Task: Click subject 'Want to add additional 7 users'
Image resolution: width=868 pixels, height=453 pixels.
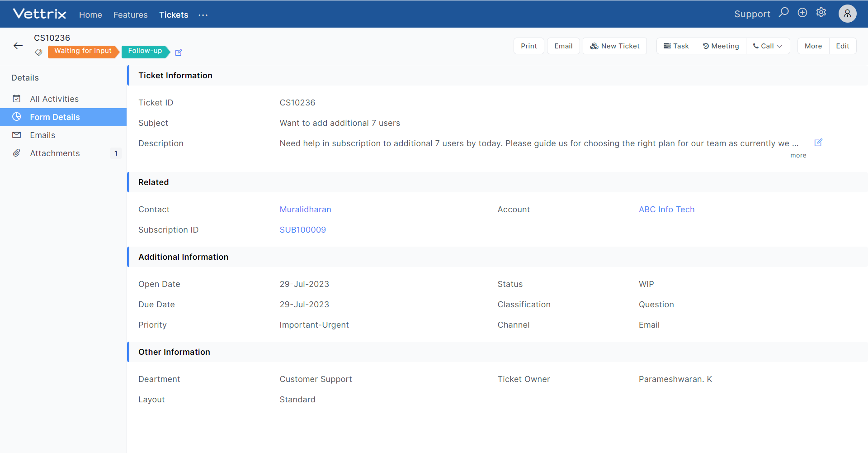Action: click(340, 123)
